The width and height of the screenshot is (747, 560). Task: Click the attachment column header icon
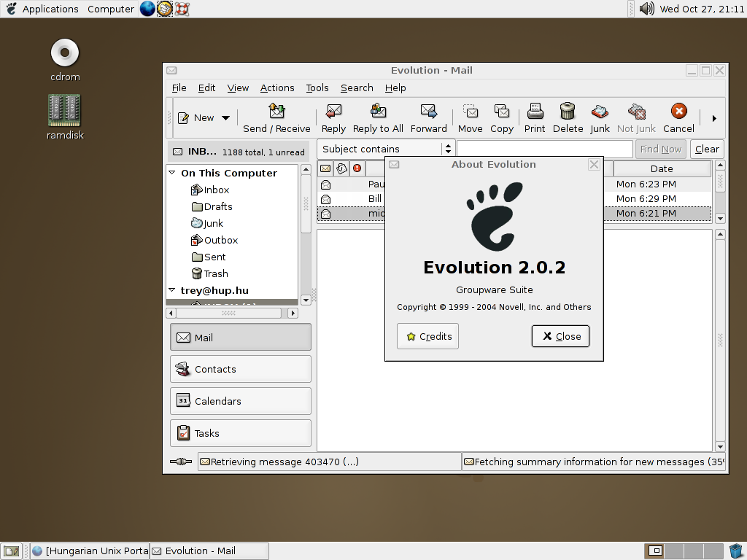341,168
